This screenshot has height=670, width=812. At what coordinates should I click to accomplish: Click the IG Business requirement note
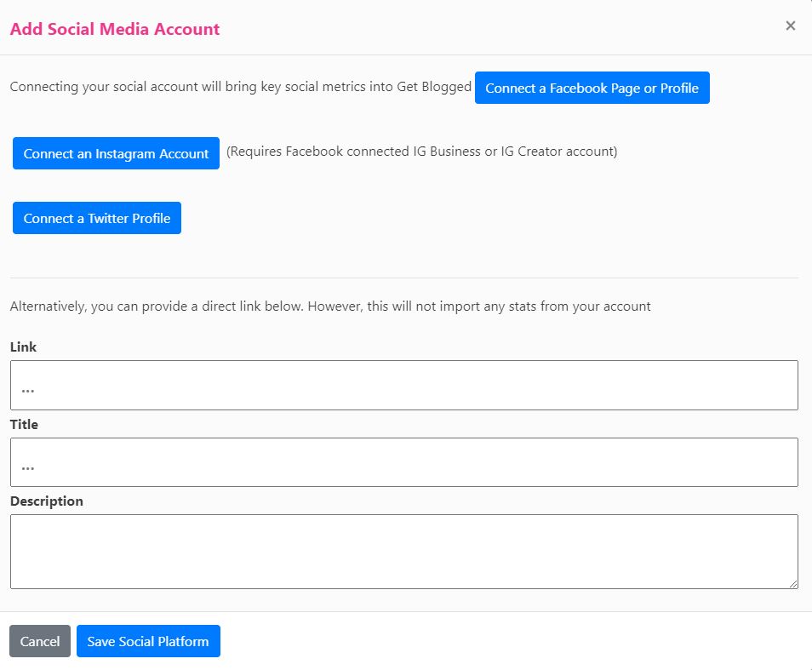click(421, 152)
